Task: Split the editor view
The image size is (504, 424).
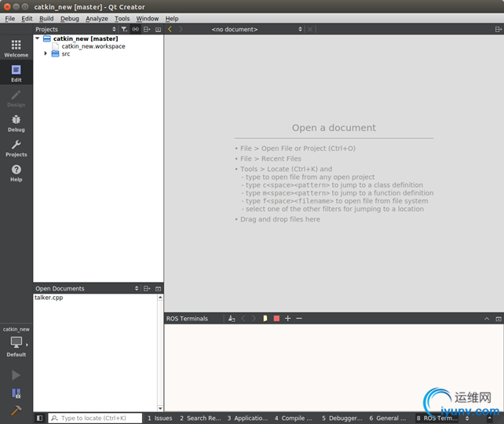Action: (x=499, y=29)
